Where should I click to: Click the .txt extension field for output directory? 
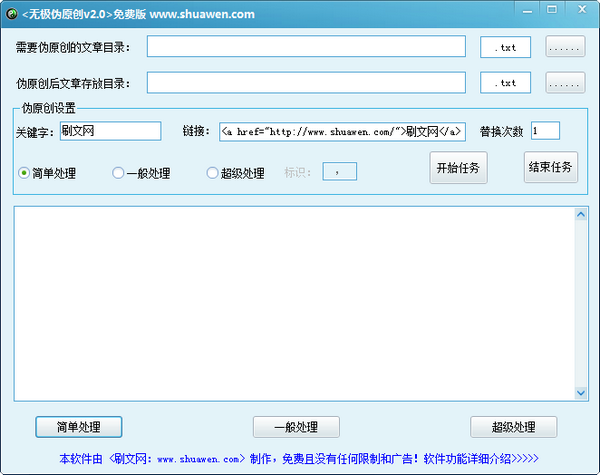505,83
